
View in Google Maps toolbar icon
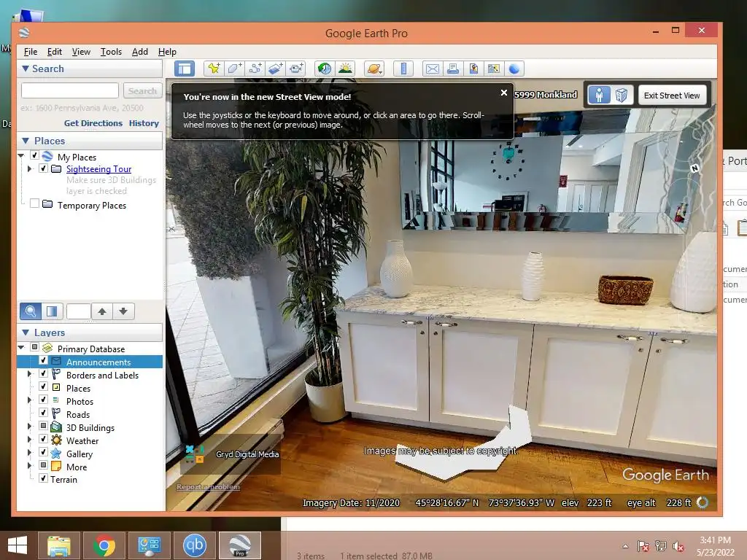click(x=494, y=69)
